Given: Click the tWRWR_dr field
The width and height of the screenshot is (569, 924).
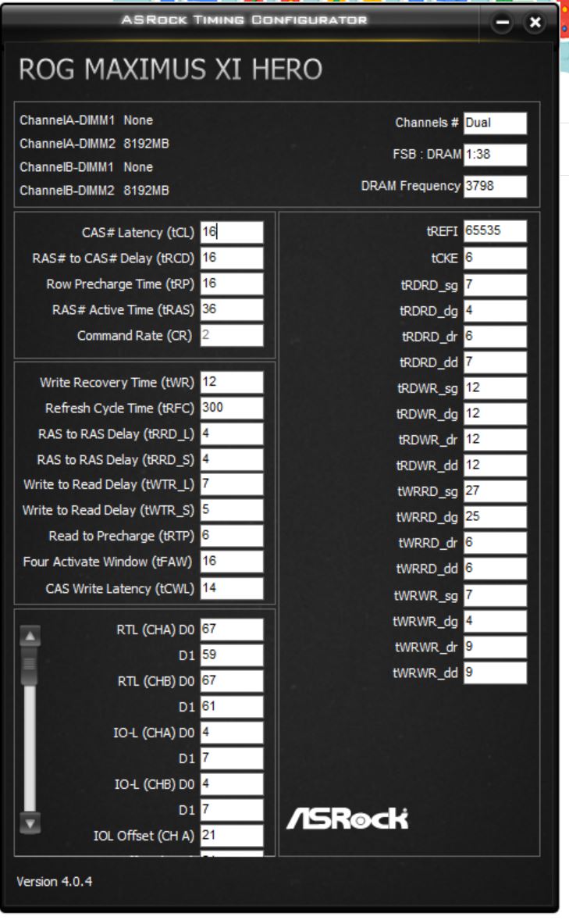Looking at the screenshot, I should pyautogui.click(x=495, y=648).
